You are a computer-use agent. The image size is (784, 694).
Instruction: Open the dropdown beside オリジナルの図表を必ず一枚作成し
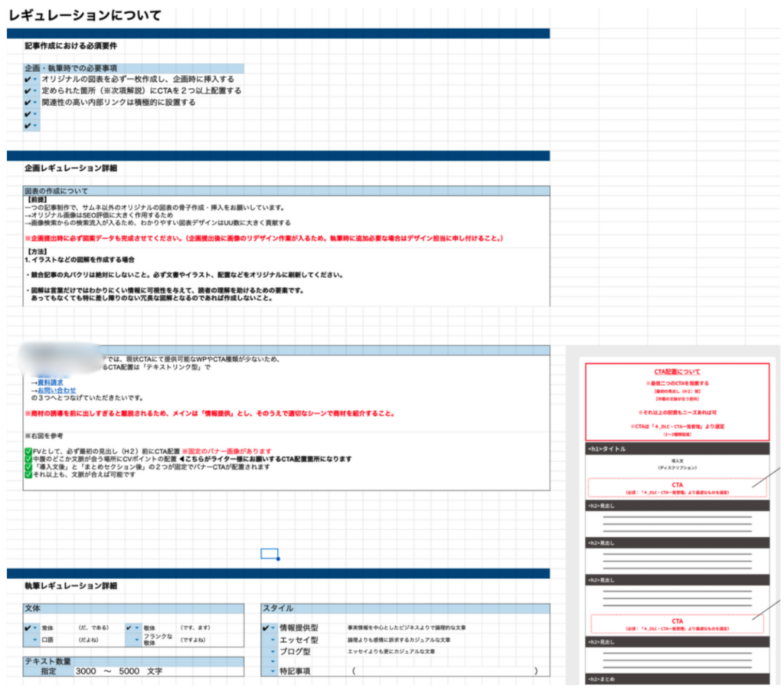34,80
